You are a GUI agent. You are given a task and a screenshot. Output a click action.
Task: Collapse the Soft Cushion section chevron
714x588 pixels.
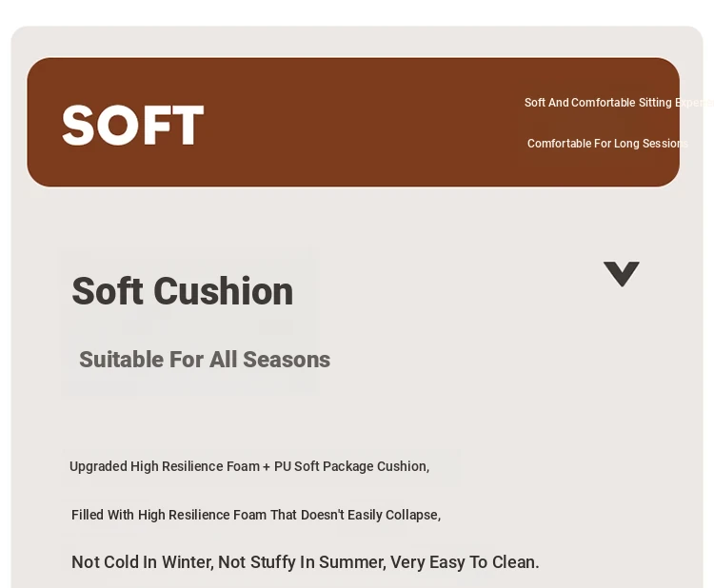621,274
